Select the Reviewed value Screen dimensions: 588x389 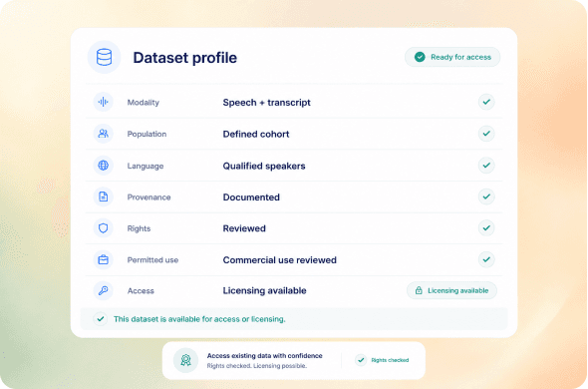coord(244,228)
